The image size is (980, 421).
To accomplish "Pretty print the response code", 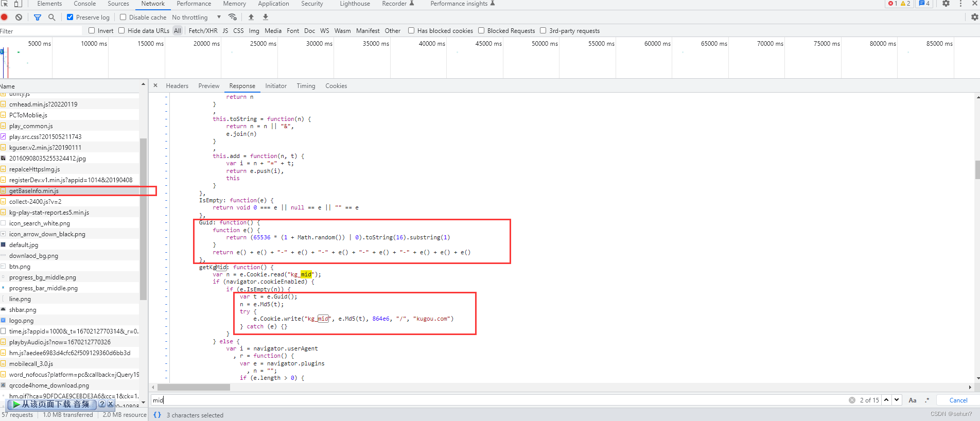I will click(157, 415).
